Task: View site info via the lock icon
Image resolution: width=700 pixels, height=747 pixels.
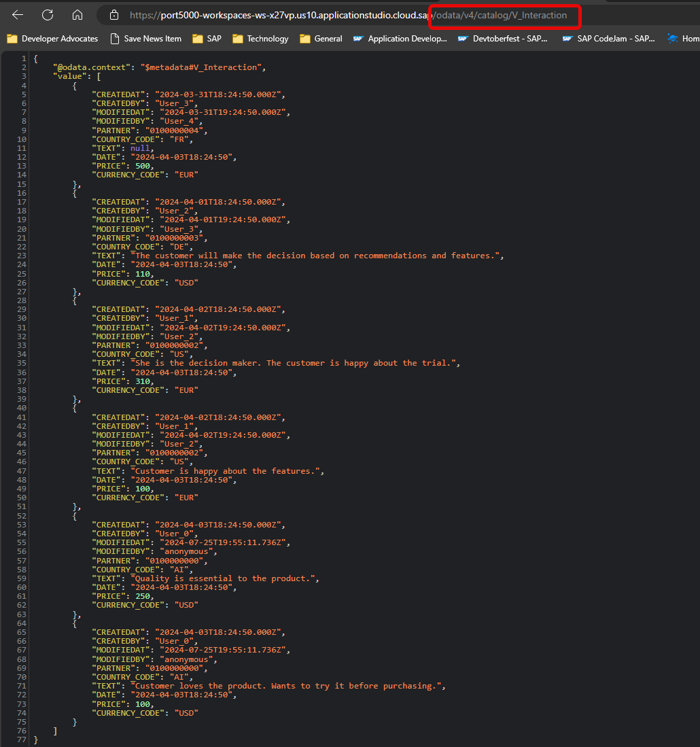Action: pyautogui.click(x=113, y=15)
